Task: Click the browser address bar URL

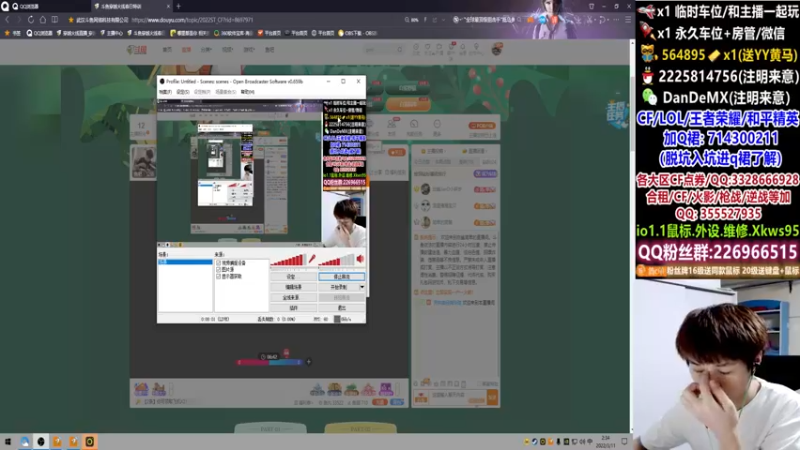Action: 192,20
